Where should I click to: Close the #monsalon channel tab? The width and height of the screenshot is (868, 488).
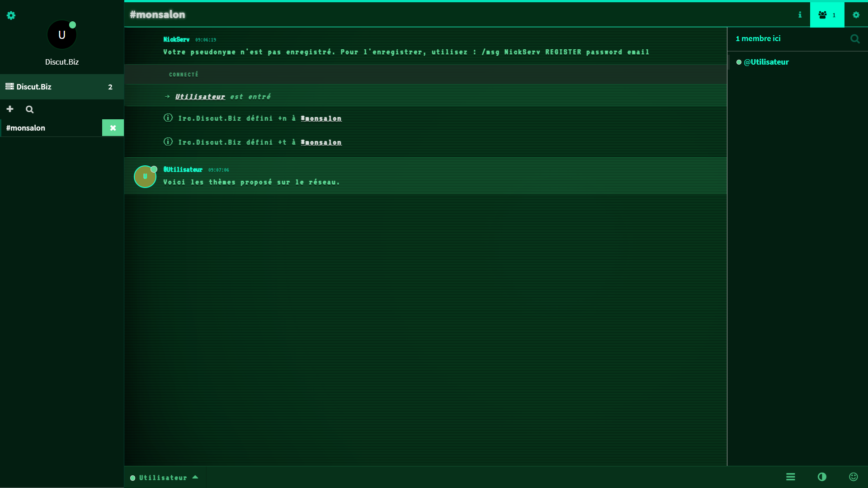pos(113,128)
